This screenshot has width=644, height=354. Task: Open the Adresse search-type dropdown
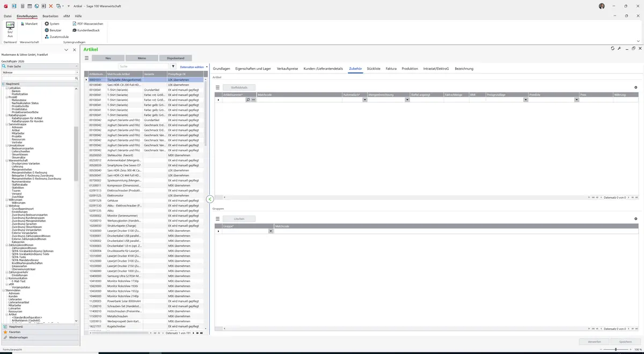pos(76,72)
